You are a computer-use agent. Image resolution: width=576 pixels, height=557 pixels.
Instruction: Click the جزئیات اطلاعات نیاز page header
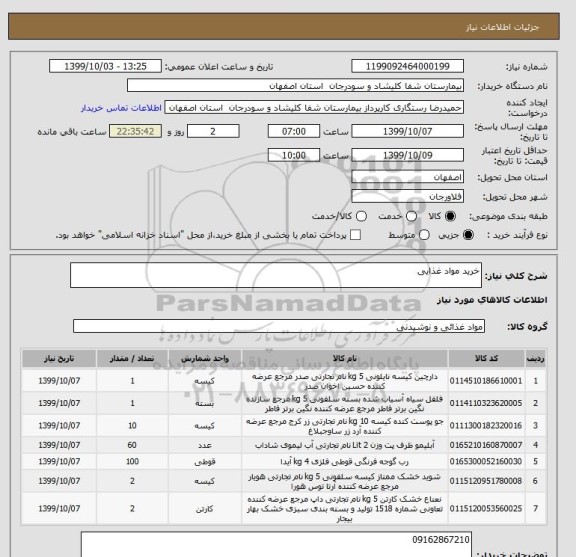point(502,27)
